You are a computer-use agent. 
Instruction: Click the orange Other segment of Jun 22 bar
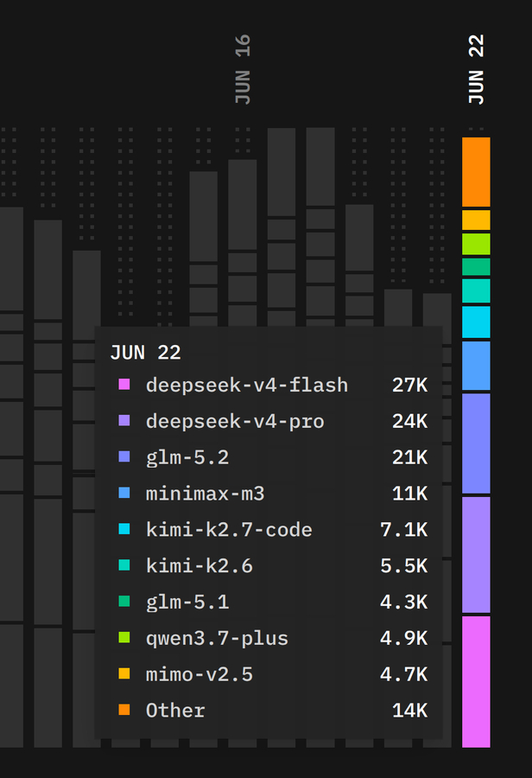coord(476,172)
